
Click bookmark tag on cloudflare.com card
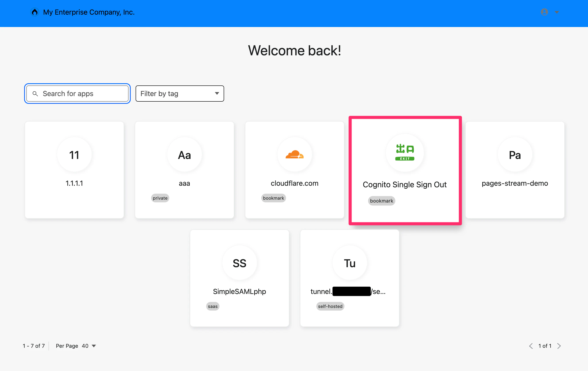[273, 198]
